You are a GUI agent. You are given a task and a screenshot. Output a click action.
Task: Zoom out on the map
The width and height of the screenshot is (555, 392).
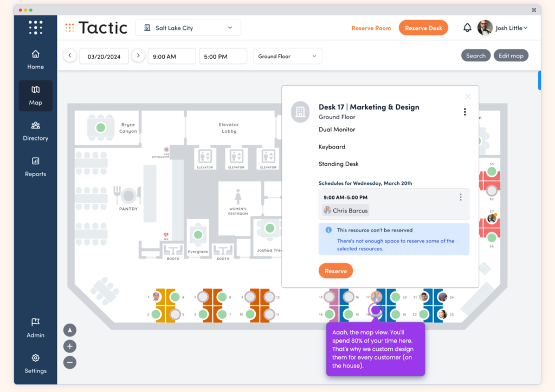click(x=70, y=362)
